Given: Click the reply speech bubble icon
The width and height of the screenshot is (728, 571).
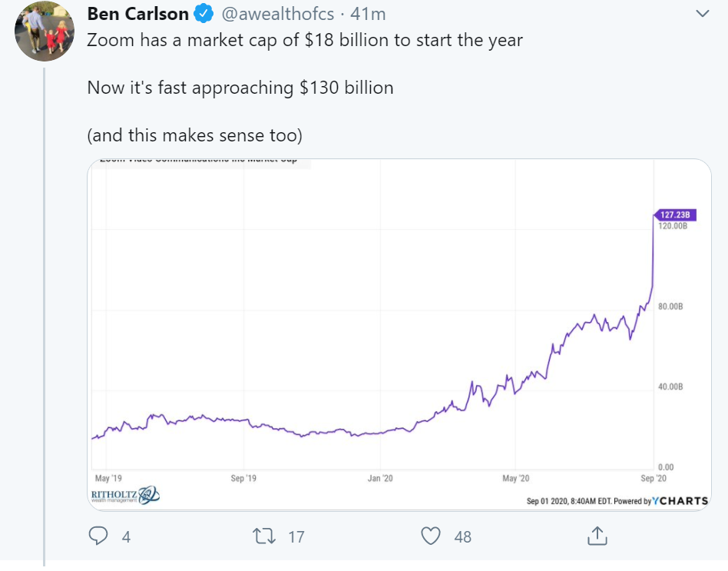Looking at the screenshot, I should (x=98, y=536).
